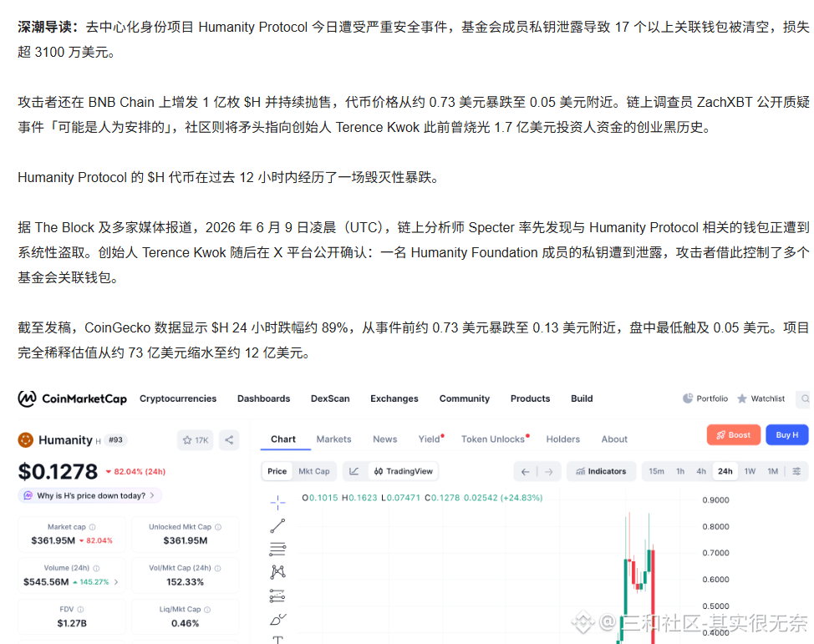Click the $0.1278 price value
814x644 pixels.
pyautogui.click(x=58, y=472)
